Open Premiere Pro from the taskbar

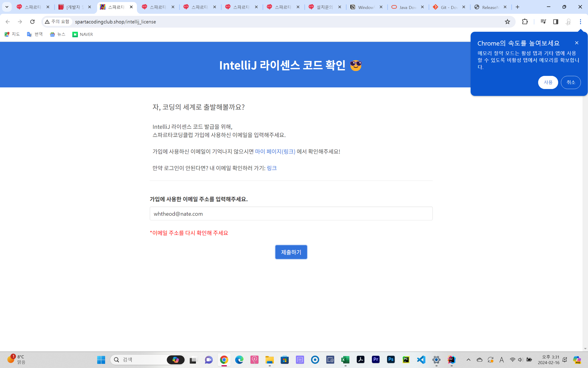click(376, 359)
